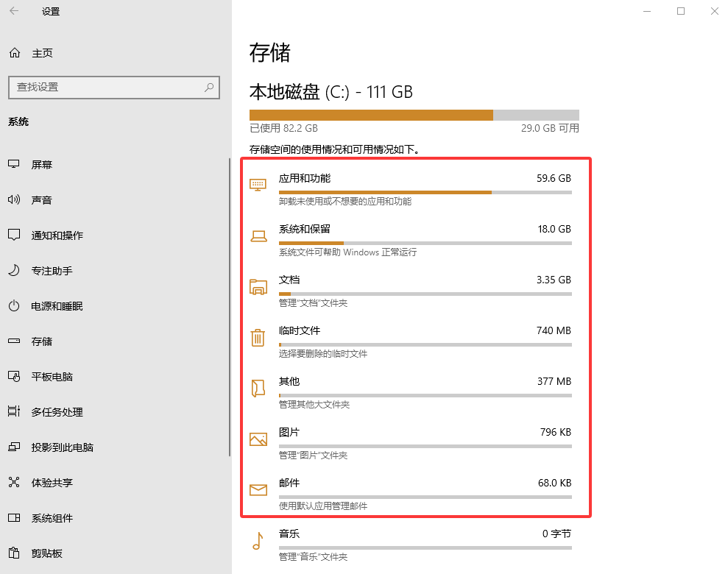Click the C: drive usage bar

tap(414, 115)
